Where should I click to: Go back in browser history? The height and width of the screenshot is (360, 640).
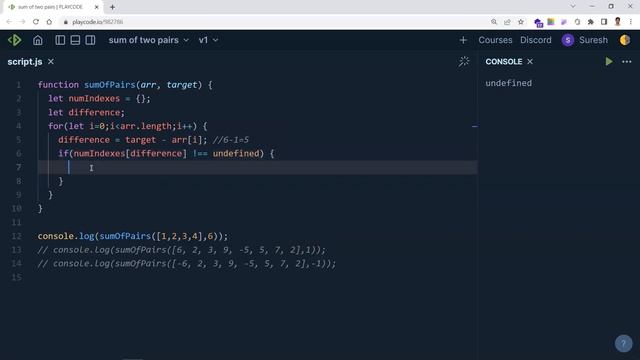tap(9, 22)
